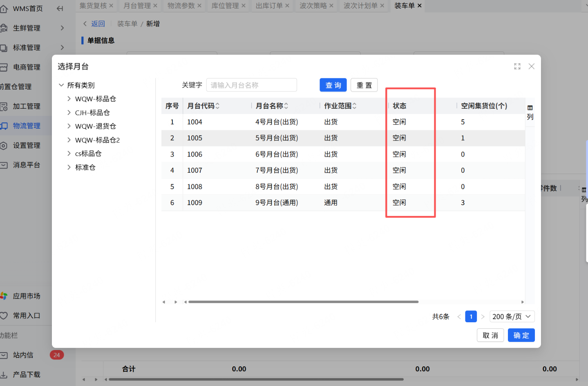Click the dialog table horizontal scrollbar
The height and width of the screenshot is (386, 588).
[x=303, y=302]
